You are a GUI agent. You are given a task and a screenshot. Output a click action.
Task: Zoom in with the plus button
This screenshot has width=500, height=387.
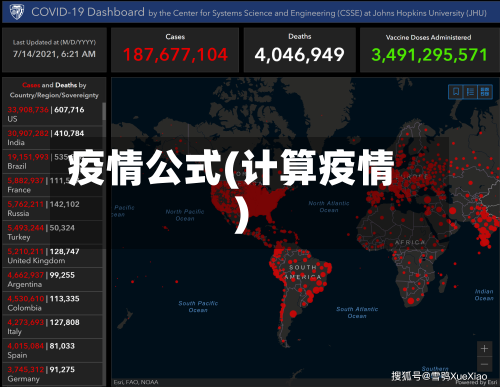(484, 349)
